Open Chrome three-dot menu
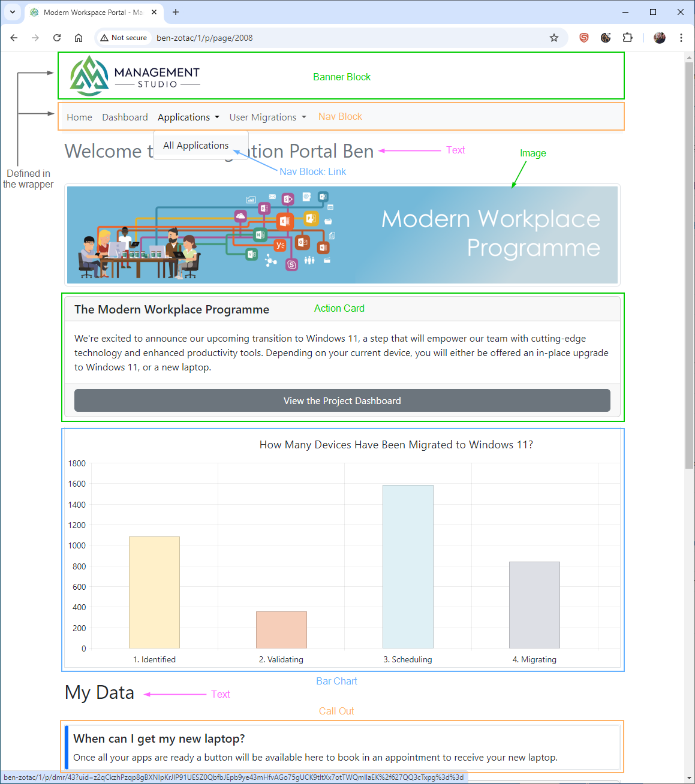 point(681,38)
